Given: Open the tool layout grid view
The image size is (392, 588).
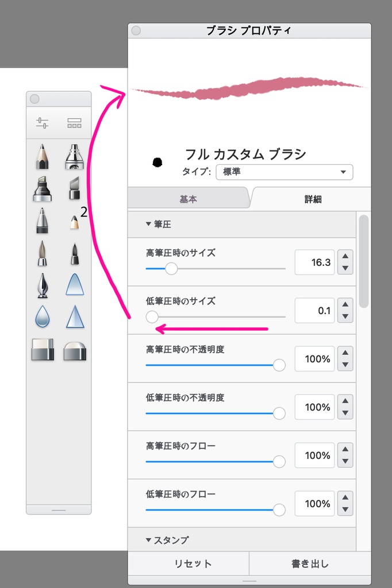Looking at the screenshot, I should [75, 122].
